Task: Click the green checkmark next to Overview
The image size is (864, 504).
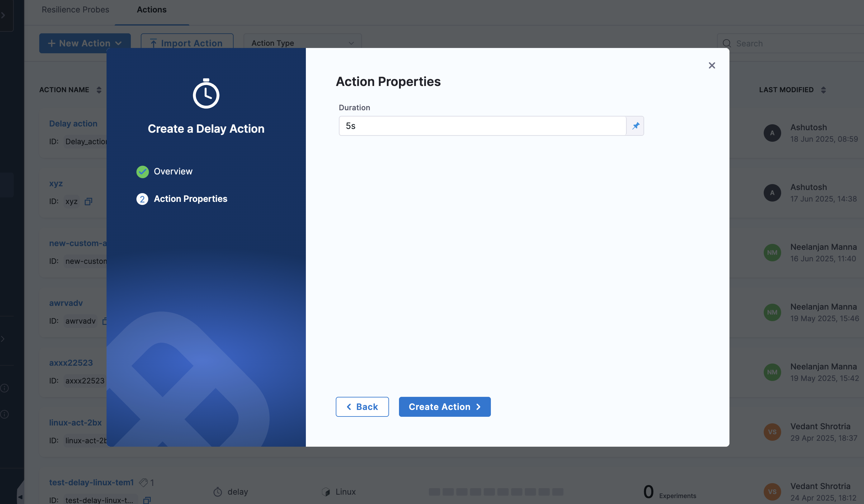Action: (142, 172)
